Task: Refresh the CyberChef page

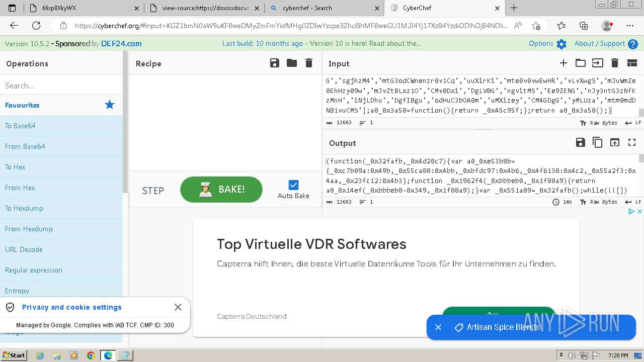Action: coord(36,26)
